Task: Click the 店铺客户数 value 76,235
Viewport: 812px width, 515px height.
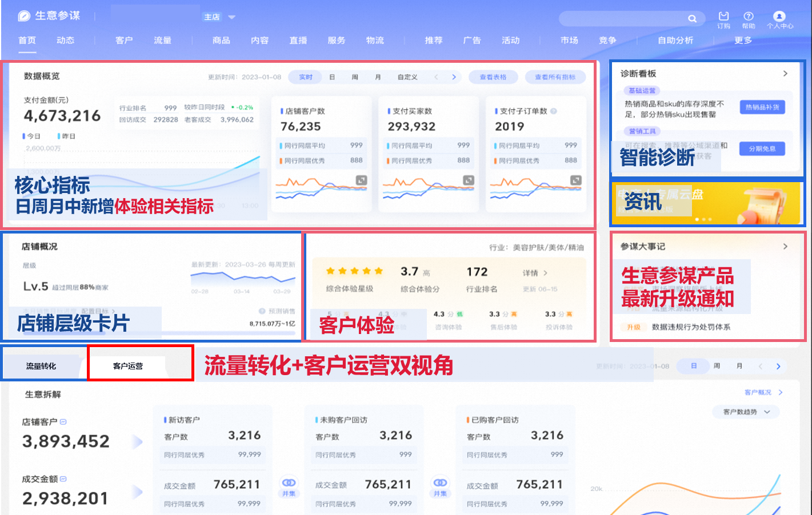Action: (x=301, y=127)
